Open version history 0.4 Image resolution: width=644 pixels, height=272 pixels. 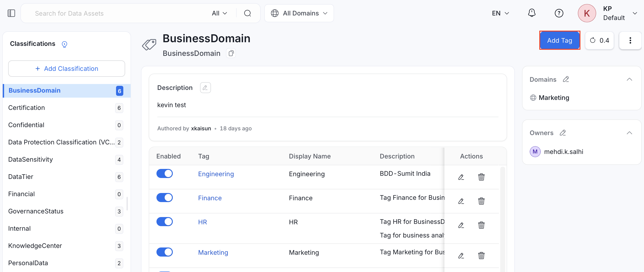(x=599, y=40)
